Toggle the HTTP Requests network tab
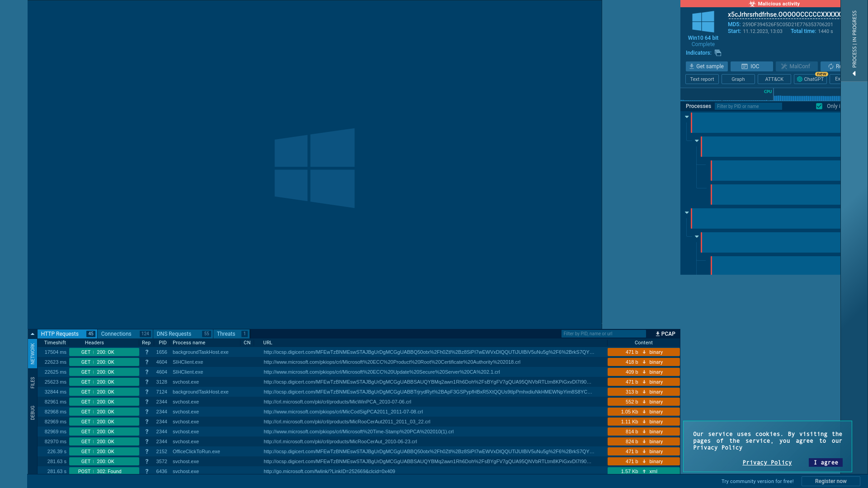 (x=60, y=333)
